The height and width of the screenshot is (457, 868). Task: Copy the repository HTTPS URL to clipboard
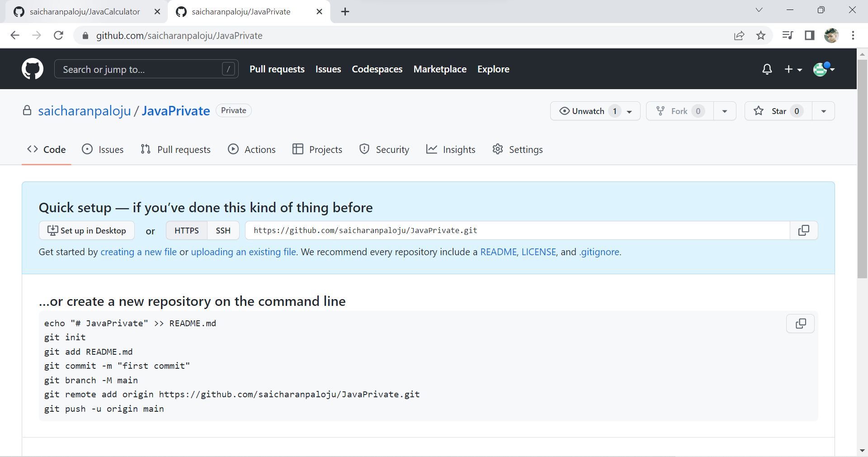pyautogui.click(x=803, y=230)
